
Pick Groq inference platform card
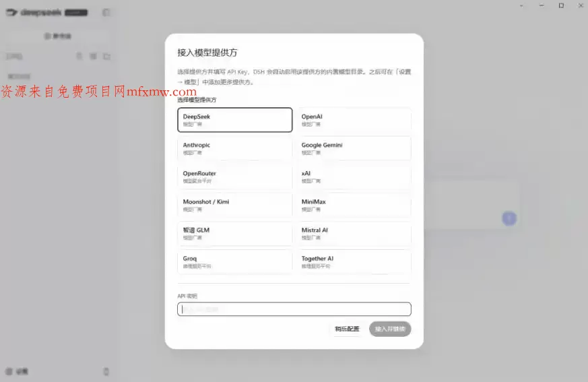235,262
